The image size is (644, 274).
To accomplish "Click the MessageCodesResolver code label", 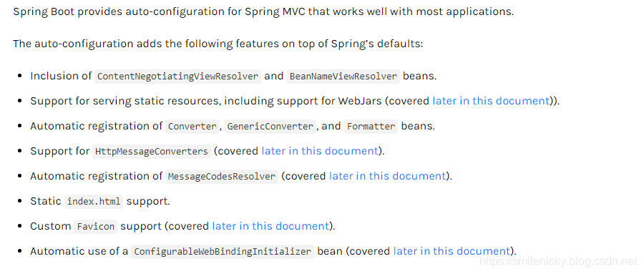I will (222, 177).
